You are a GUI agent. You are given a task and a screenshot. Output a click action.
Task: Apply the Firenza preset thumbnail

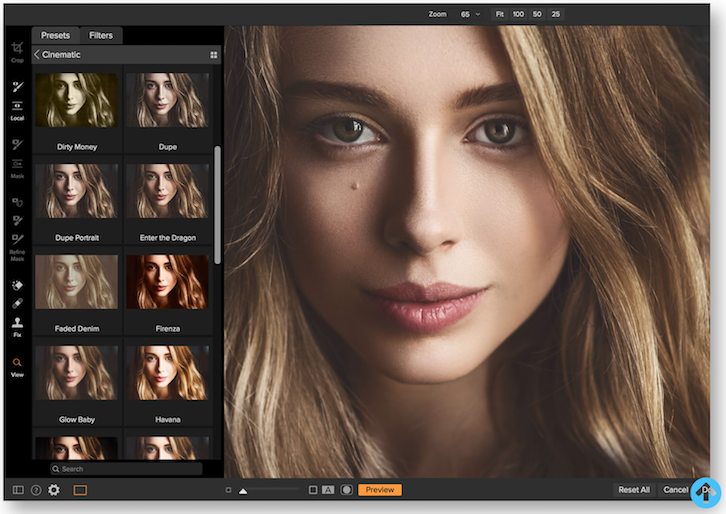(x=168, y=282)
